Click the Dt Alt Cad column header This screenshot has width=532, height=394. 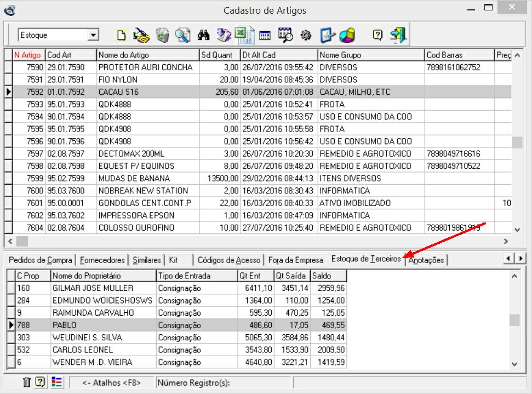278,55
